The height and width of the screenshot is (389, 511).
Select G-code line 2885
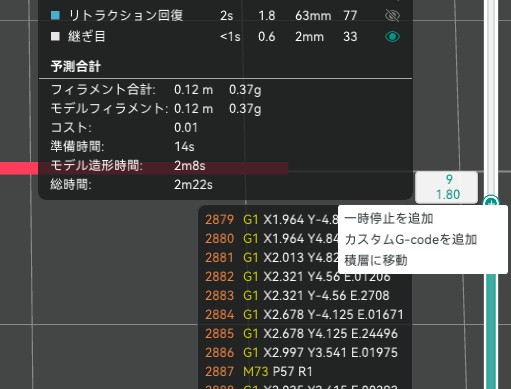click(x=301, y=333)
